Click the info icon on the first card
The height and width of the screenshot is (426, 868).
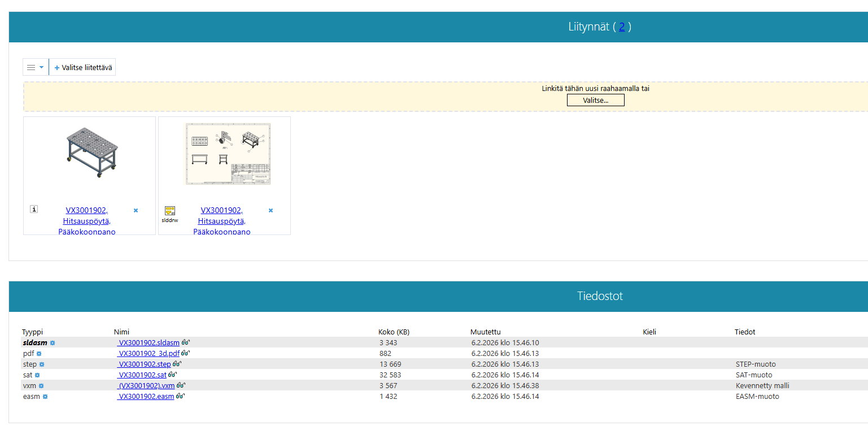[x=34, y=209]
